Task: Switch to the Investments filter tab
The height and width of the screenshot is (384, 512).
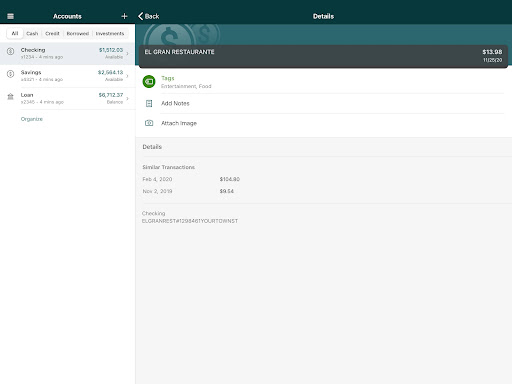Action: (x=110, y=33)
